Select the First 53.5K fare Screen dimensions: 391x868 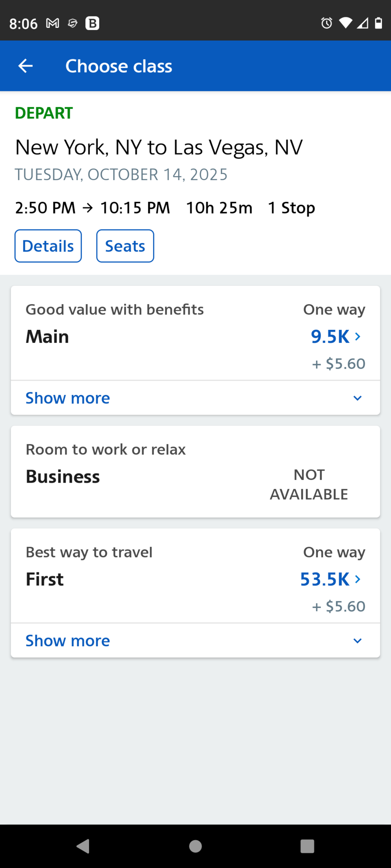pyautogui.click(x=331, y=579)
